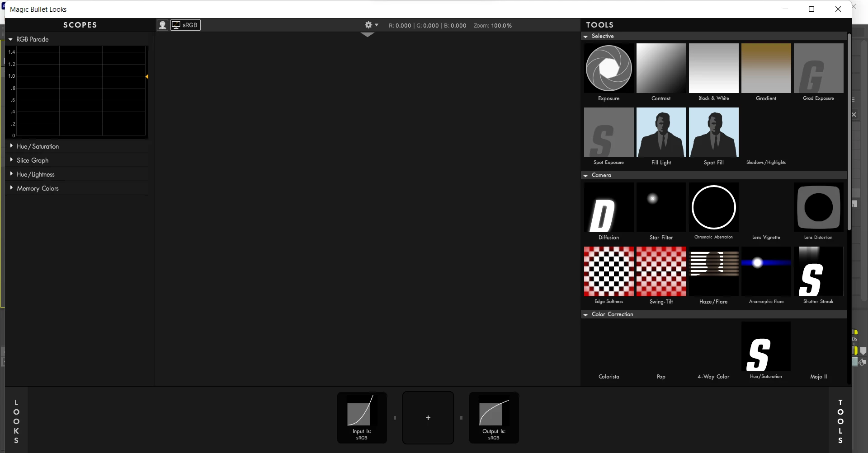Click the SCOPES panel header
868x453 pixels.
(x=80, y=25)
